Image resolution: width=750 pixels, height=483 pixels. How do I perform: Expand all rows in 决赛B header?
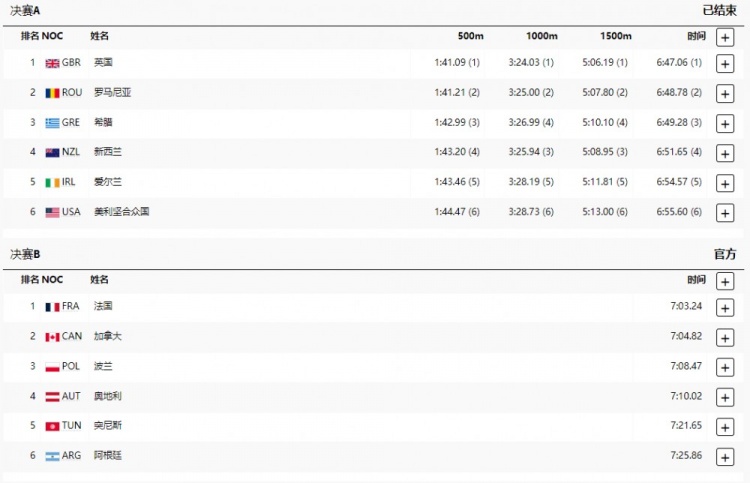(725, 281)
